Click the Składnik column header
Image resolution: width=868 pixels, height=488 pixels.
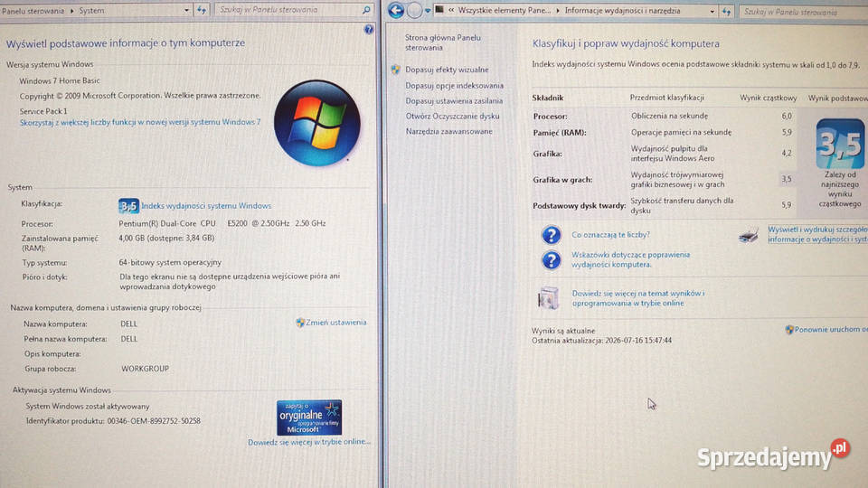point(548,98)
